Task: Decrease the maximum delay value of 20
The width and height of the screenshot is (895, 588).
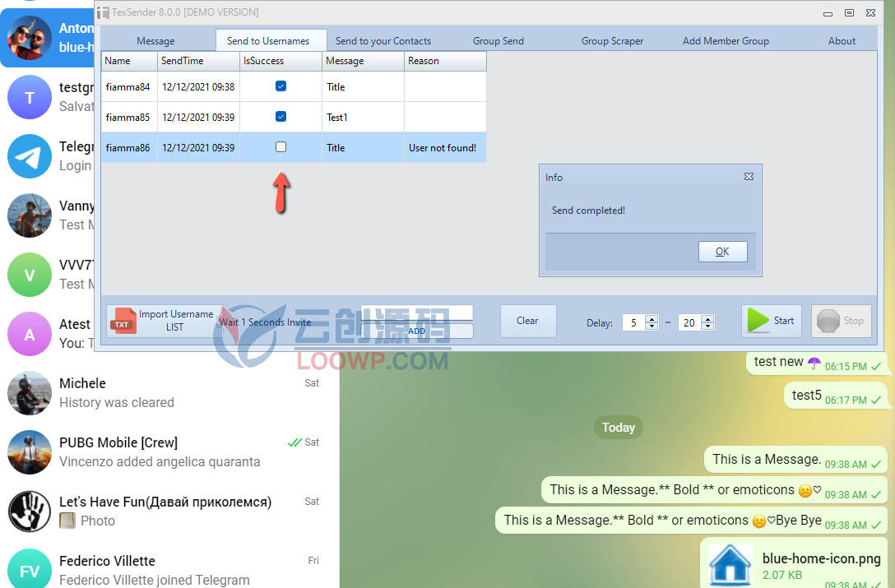Action: pos(707,326)
